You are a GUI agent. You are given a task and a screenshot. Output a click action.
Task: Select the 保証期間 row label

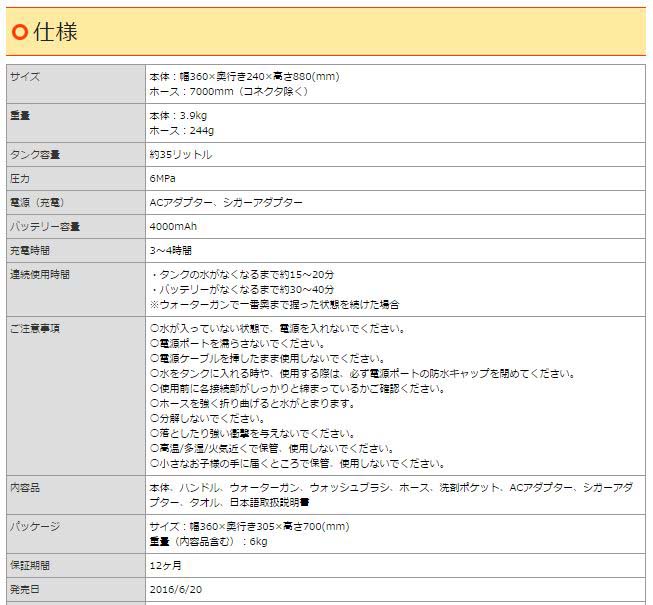pos(30,566)
